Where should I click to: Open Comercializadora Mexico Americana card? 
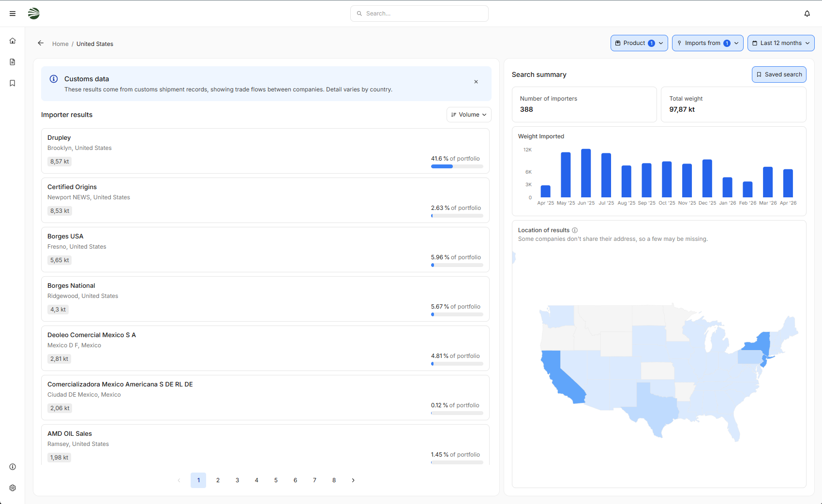265,398
